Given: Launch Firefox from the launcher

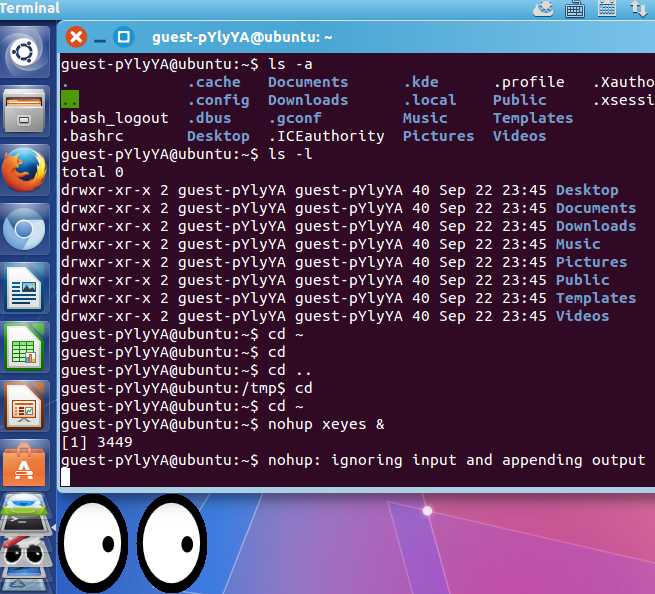Looking at the screenshot, I should tap(24, 170).
